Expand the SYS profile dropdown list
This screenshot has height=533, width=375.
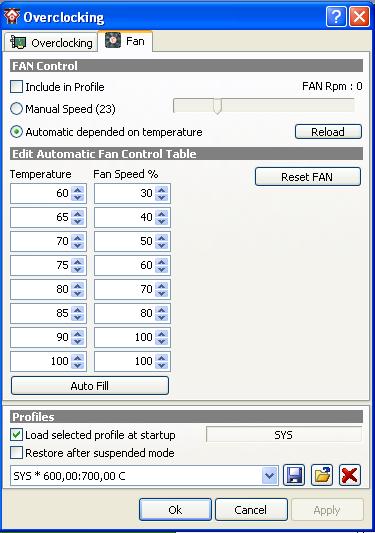pyautogui.click(x=270, y=475)
